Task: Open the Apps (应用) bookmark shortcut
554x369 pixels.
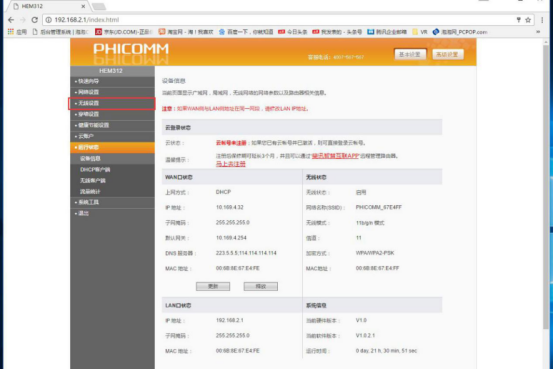Action: (17, 32)
